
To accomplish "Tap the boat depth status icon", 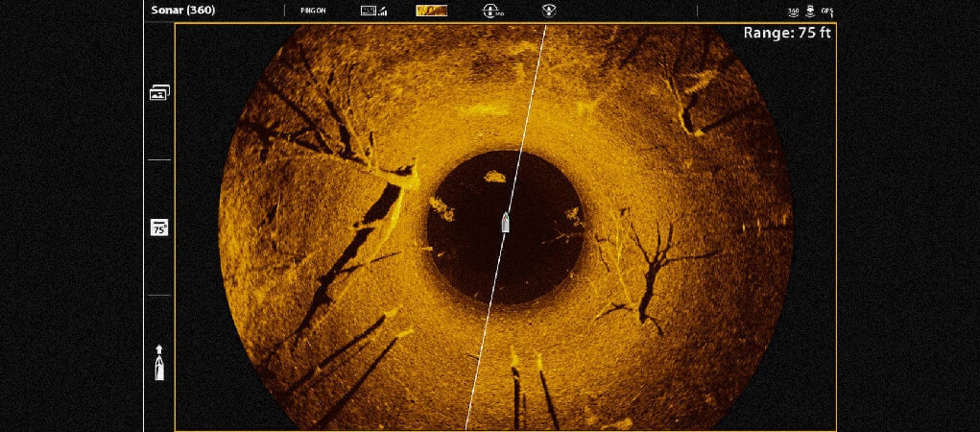I will pos(811,11).
